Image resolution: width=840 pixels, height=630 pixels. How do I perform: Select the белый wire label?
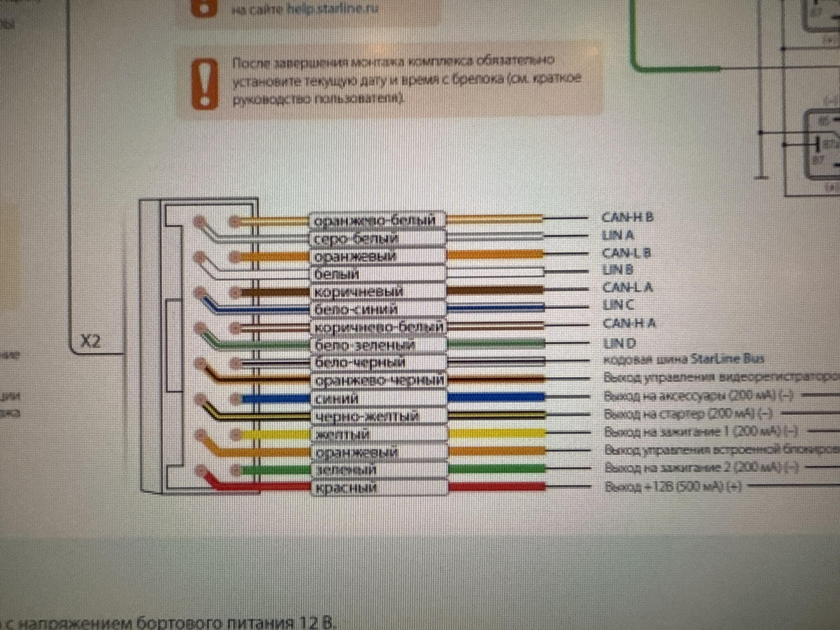tap(378, 273)
